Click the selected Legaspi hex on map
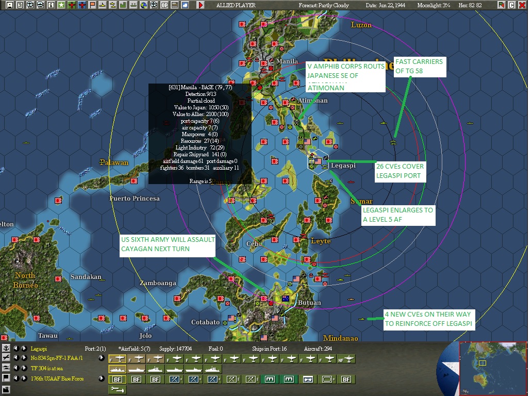Screen dimensions: 532x396 tap(318, 161)
